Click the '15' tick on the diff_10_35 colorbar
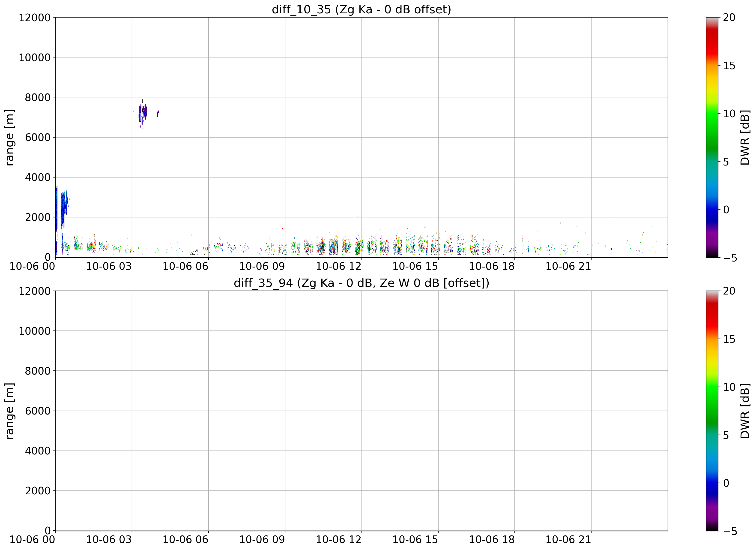The height and width of the screenshot is (550, 756). click(729, 66)
